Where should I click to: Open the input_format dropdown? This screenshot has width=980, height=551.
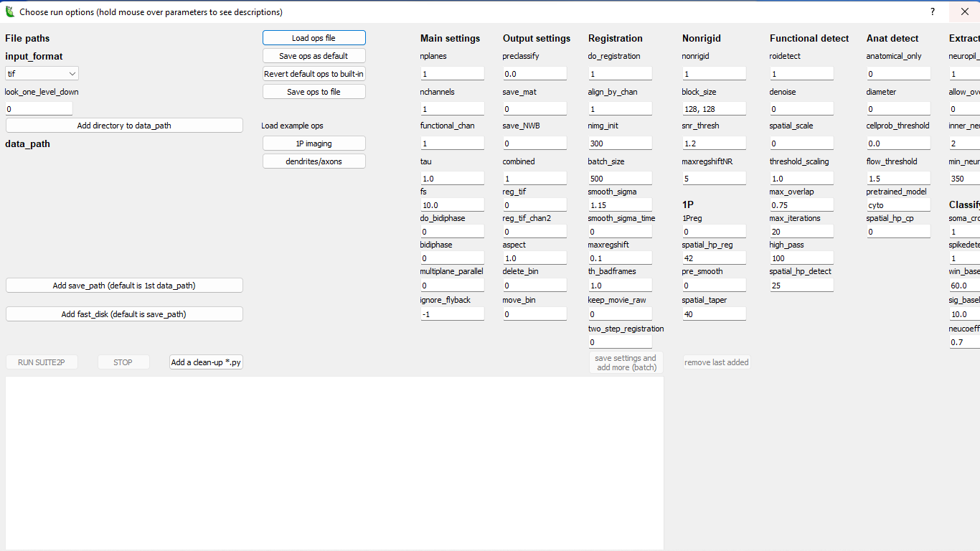pos(41,73)
